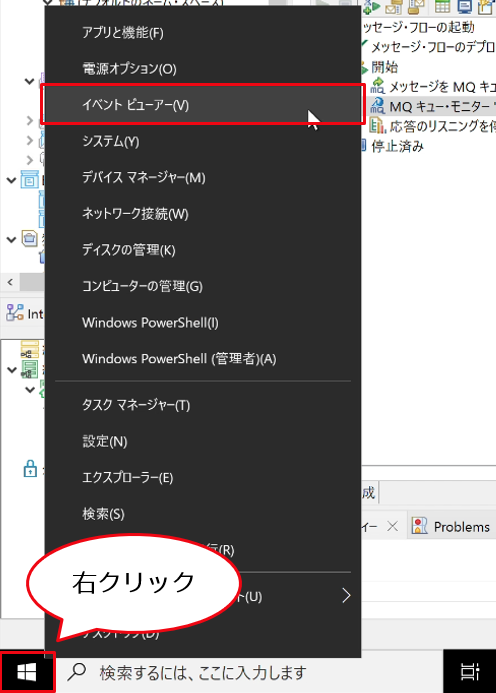Start Windows PowerShell(I)
496x693 pixels.
(x=202, y=323)
